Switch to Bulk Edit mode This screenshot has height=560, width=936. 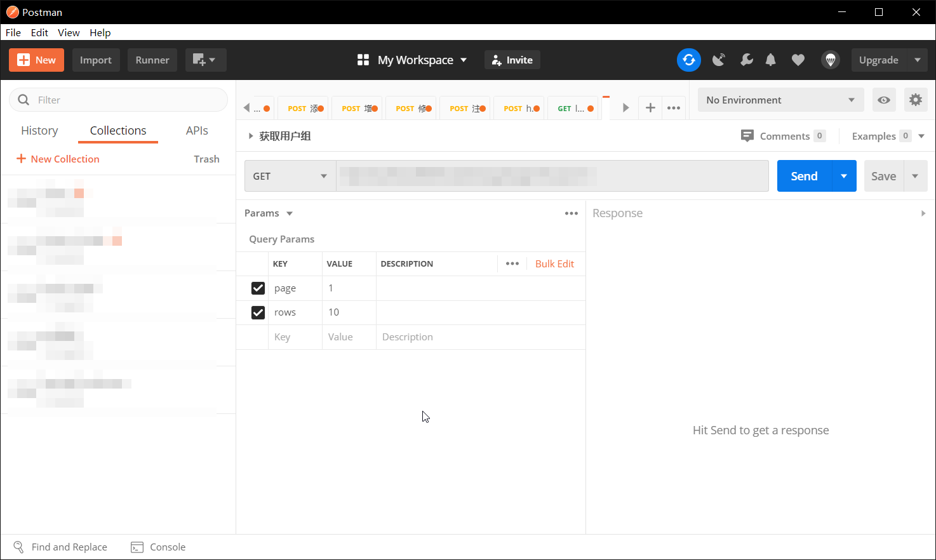(554, 263)
